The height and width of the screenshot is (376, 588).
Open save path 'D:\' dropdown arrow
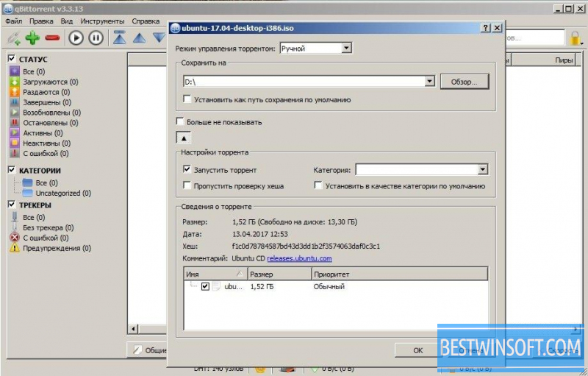click(430, 81)
